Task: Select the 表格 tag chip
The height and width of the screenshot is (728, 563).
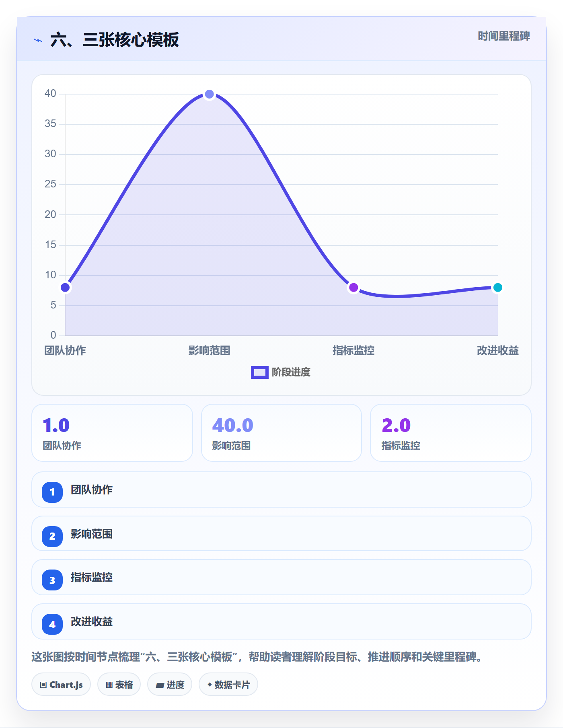Action: pyautogui.click(x=119, y=684)
